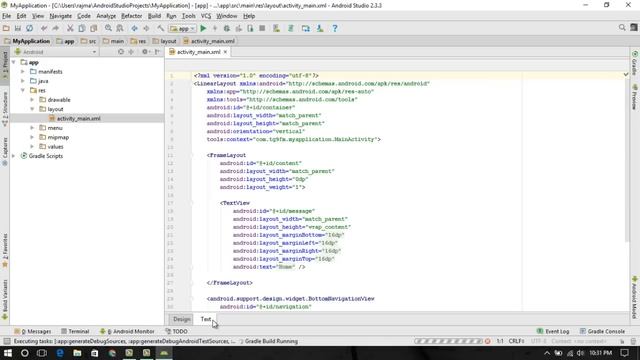Viewport: 640px width, 360px height.
Task: Click the Paste toolbar icon
Action: pyautogui.click(x=93, y=28)
